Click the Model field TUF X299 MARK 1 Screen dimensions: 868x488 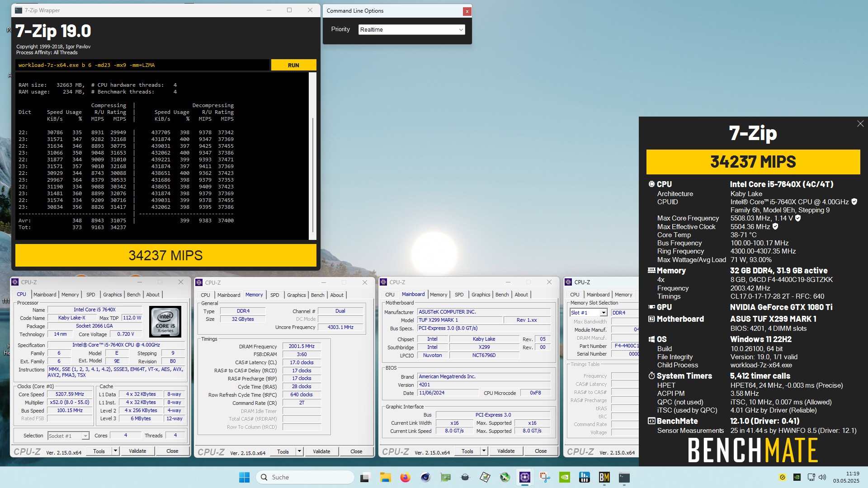(460, 320)
